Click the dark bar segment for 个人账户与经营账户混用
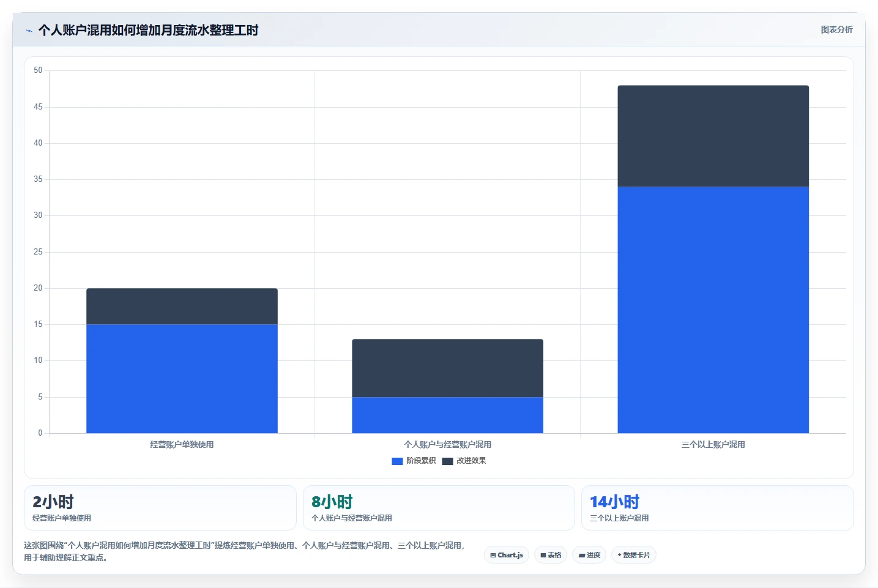The image size is (878, 588). (447, 368)
